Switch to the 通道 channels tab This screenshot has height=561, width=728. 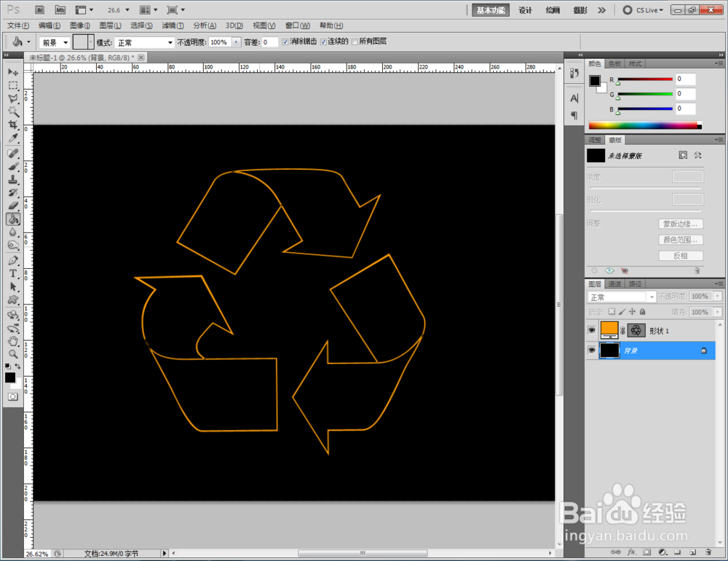(614, 284)
